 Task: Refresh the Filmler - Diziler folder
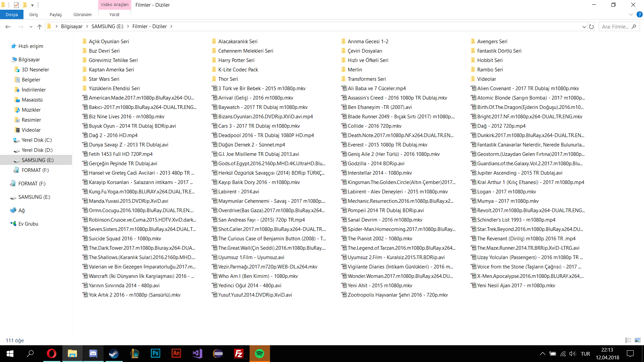[x=591, y=26]
